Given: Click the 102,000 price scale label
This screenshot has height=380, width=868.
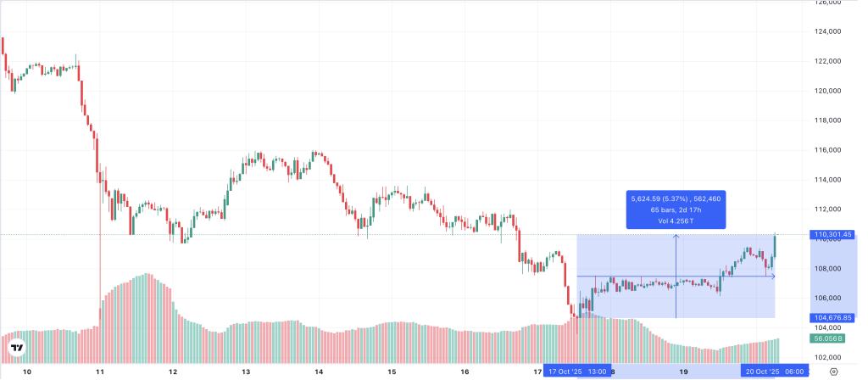Looking at the screenshot, I should click(826, 357).
